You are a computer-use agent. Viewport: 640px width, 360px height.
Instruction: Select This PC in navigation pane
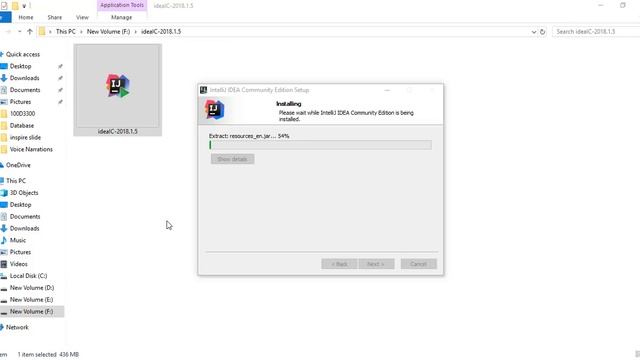point(16,180)
